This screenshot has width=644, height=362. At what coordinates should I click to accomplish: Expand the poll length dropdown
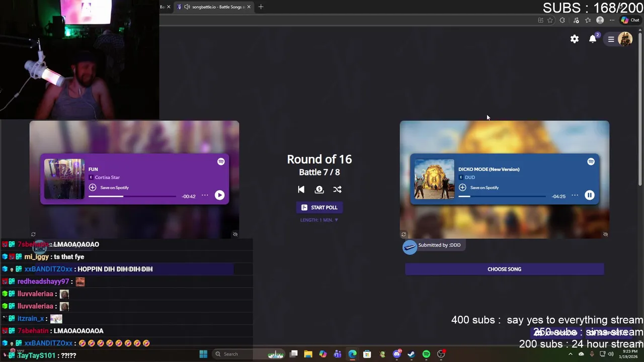click(x=319, y=220)
